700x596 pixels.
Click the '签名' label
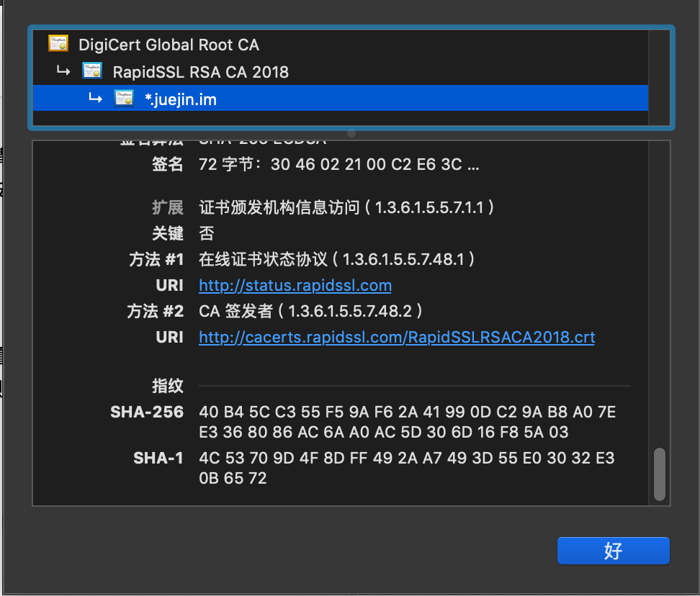(167, 165)
